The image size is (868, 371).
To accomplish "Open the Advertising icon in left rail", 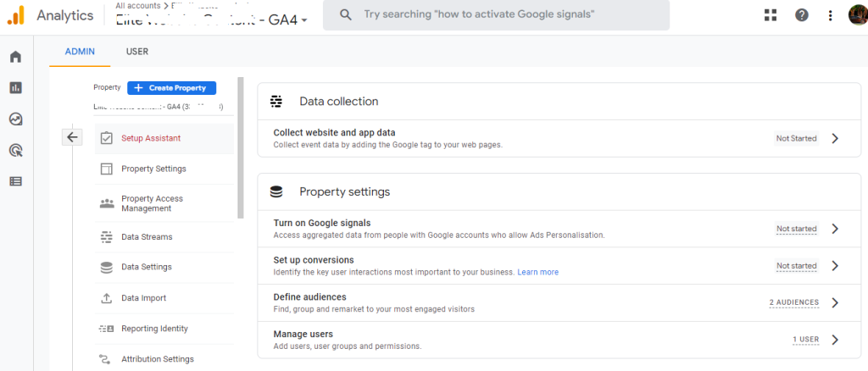I will [15, 150].
